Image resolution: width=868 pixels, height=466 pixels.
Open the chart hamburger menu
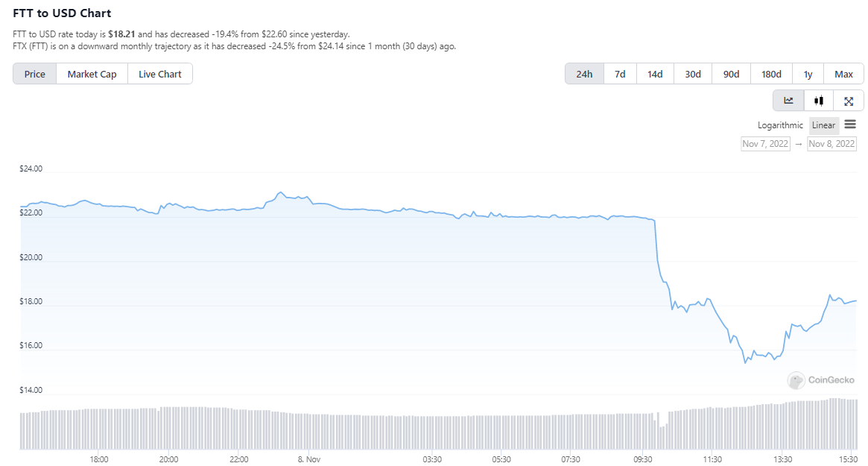click(x=850, y=125)
